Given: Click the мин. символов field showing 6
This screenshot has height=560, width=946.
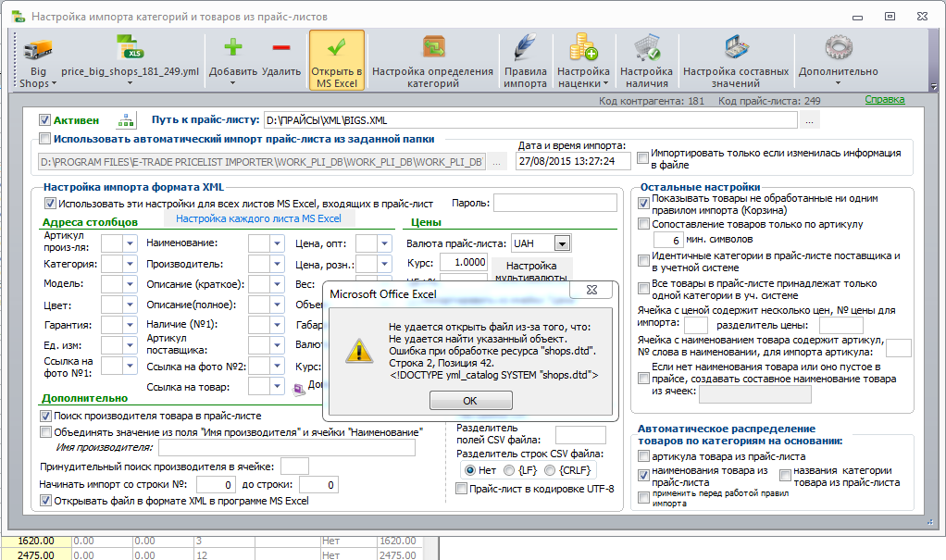Looking at the screenshot, I should point(668,240).
